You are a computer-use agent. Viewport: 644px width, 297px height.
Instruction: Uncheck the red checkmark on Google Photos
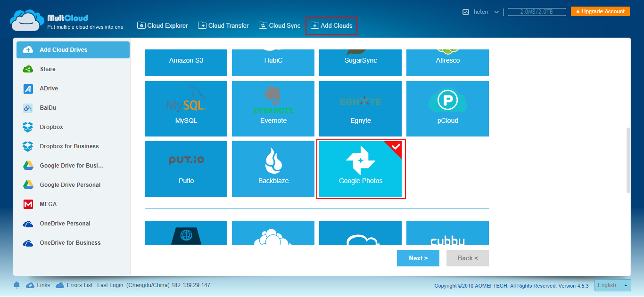click(396, 147)
